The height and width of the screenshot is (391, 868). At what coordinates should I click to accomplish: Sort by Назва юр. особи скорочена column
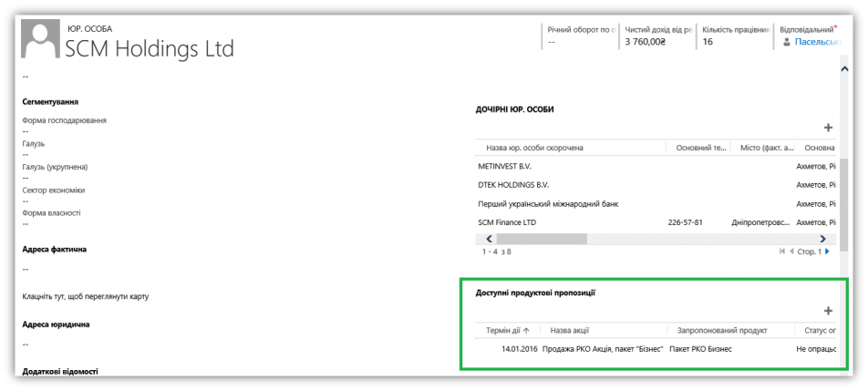534,148
